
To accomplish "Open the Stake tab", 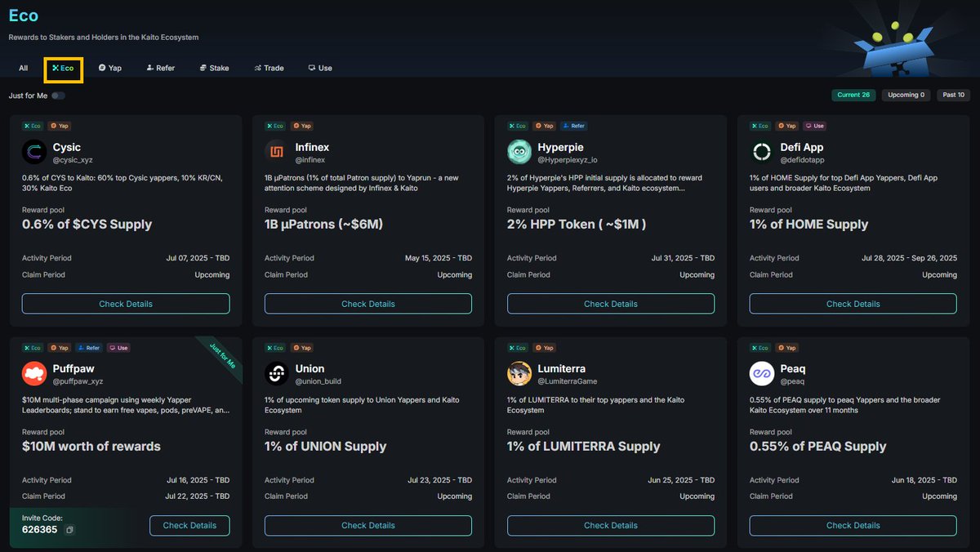I will click(214, 68).
